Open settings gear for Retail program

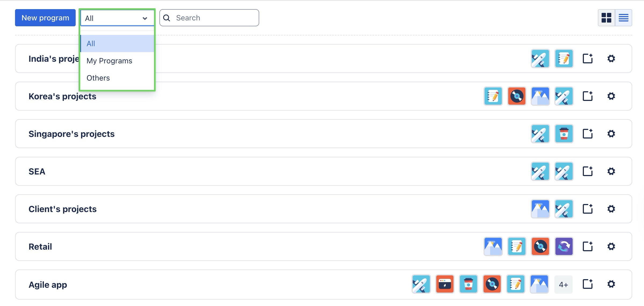(611, 246)
